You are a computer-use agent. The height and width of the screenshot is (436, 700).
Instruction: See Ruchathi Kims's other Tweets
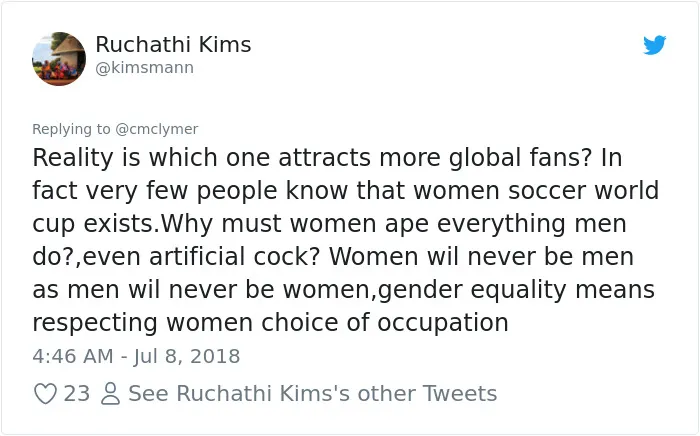coord(312,394)
